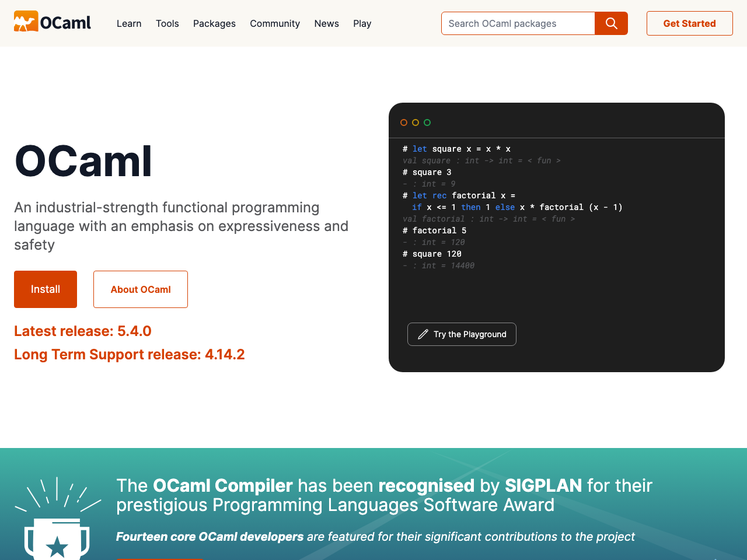Open the Long Term Support 4.14.2 link
The image size is (747, 560).
pyautogui.click(x=129, y=354)
